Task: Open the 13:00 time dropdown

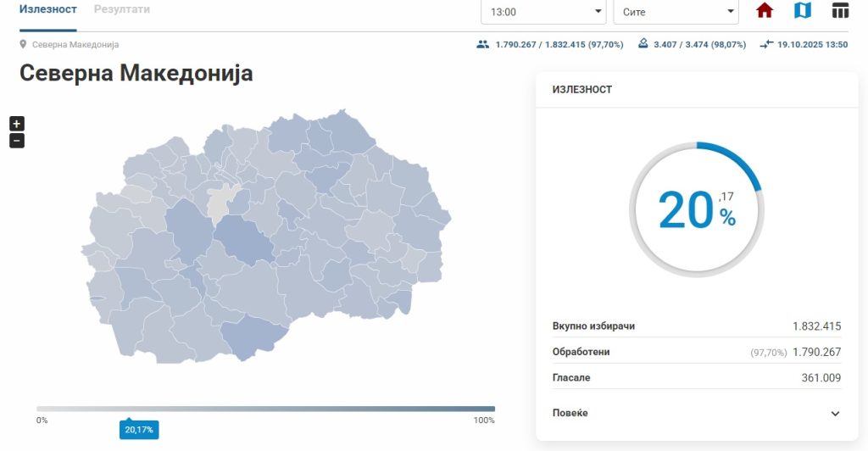Action: click(x=542, y=12)
